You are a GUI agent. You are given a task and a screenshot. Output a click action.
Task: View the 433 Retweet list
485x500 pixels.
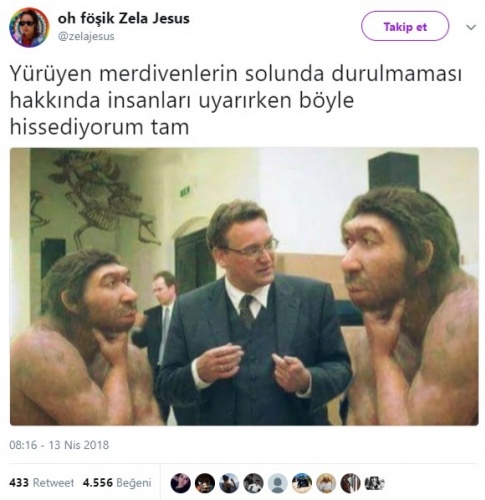(x=42, y=483)
